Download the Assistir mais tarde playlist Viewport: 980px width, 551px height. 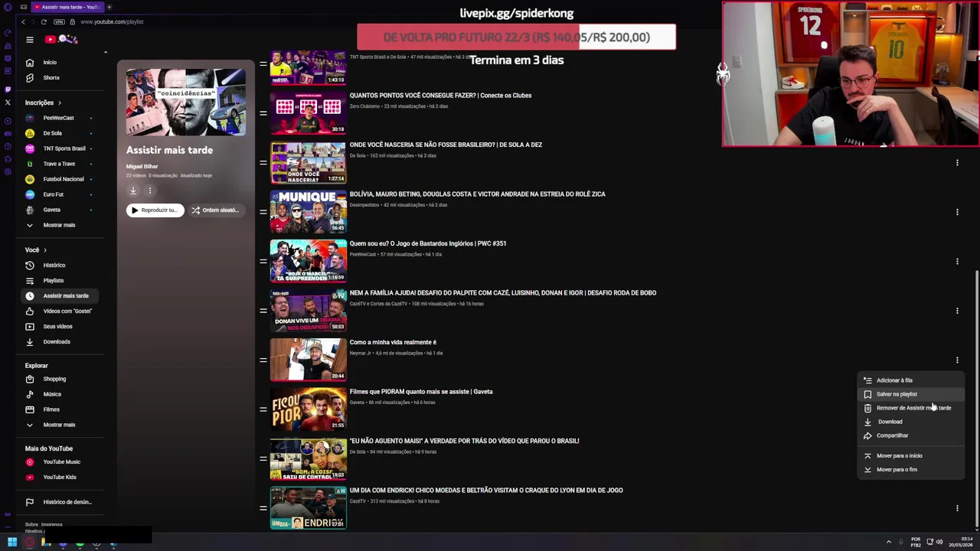pyautogui.click(x=133, y=191)
